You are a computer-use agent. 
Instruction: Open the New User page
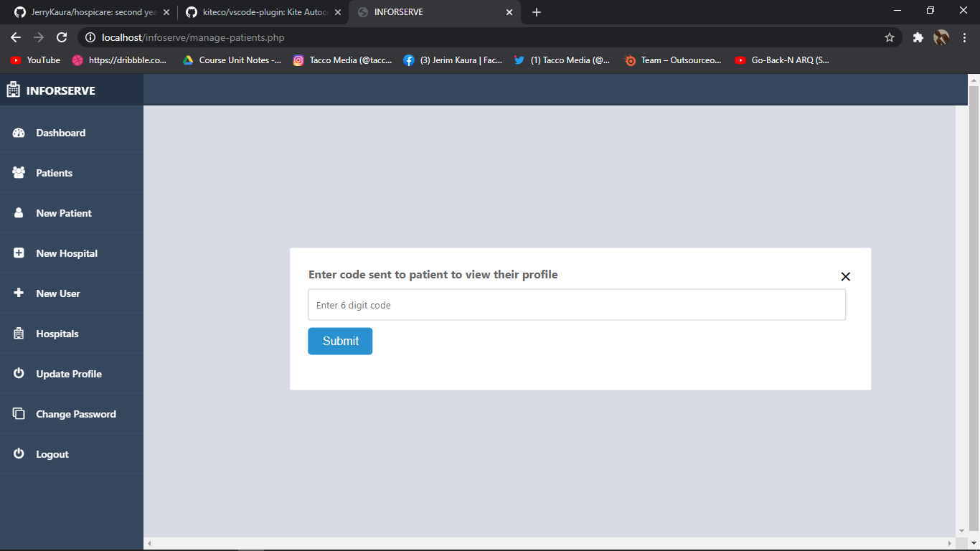tap(58, 293)
